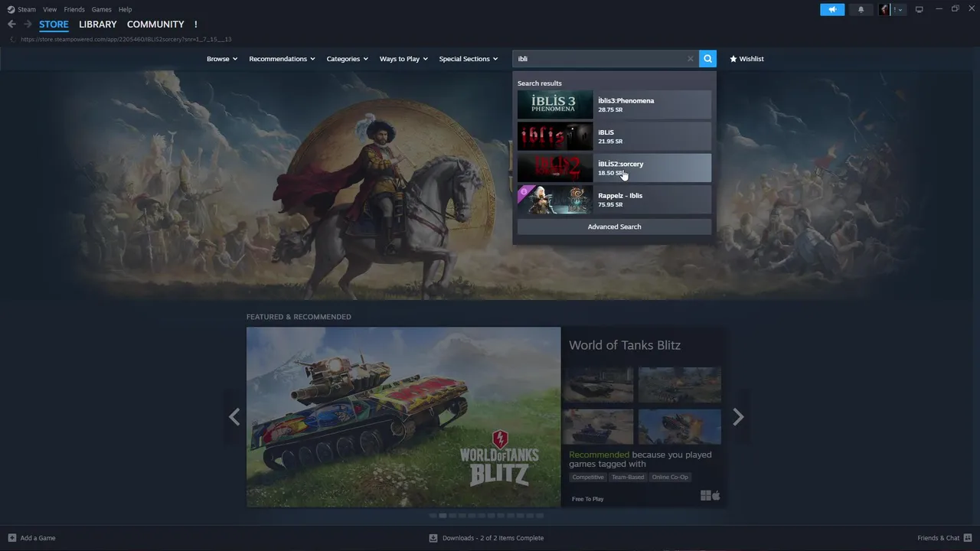Click the FEATURED & RECOMMENDED heading
This screenshot has width=980, height=551.
[x=299, y=317]
